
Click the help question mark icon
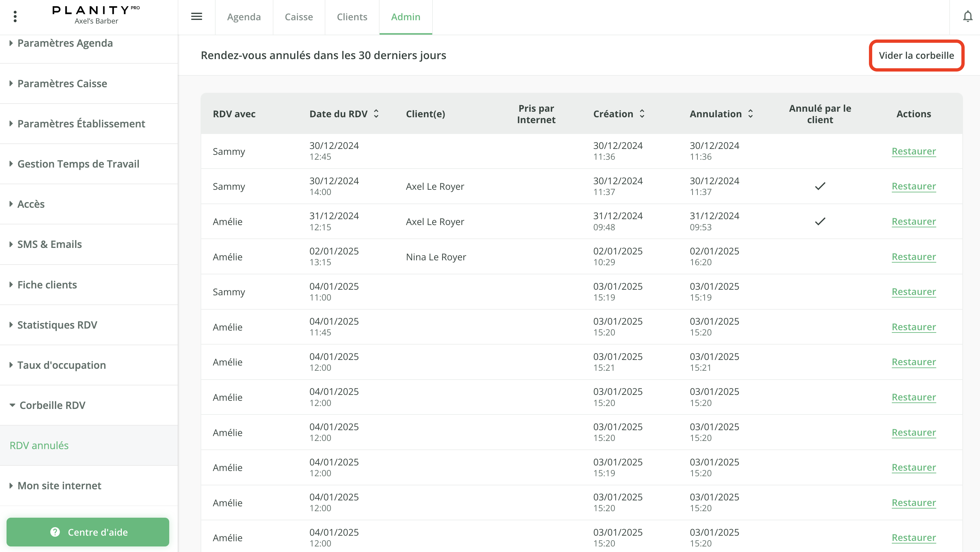tap(55, 532)
